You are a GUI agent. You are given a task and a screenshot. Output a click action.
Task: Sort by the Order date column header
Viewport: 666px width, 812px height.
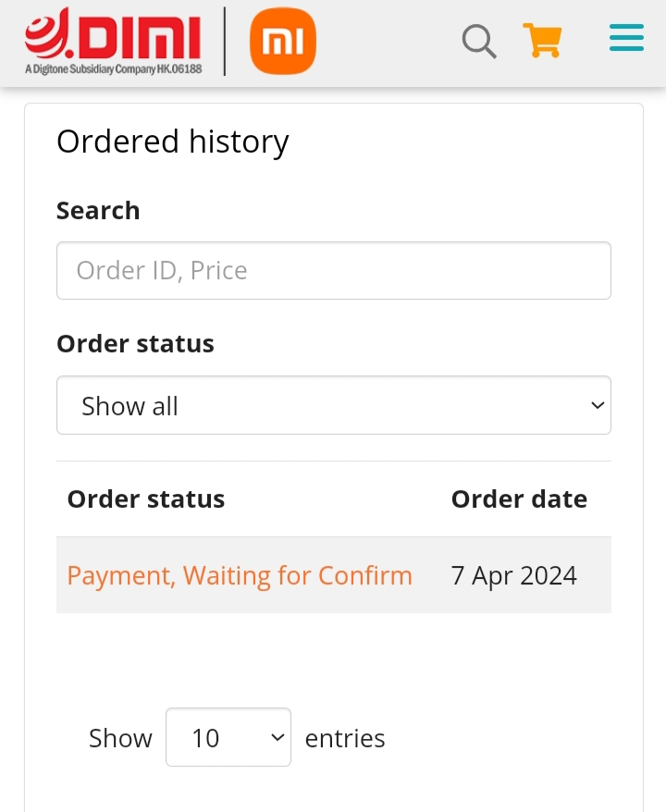tap(520, 498)
